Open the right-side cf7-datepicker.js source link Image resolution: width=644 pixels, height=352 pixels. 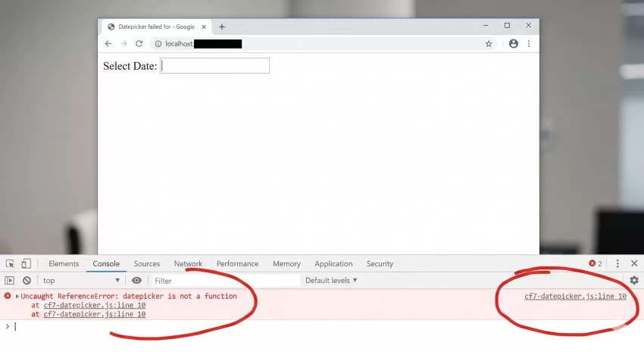pyautogui.click(x=575, y=296)
